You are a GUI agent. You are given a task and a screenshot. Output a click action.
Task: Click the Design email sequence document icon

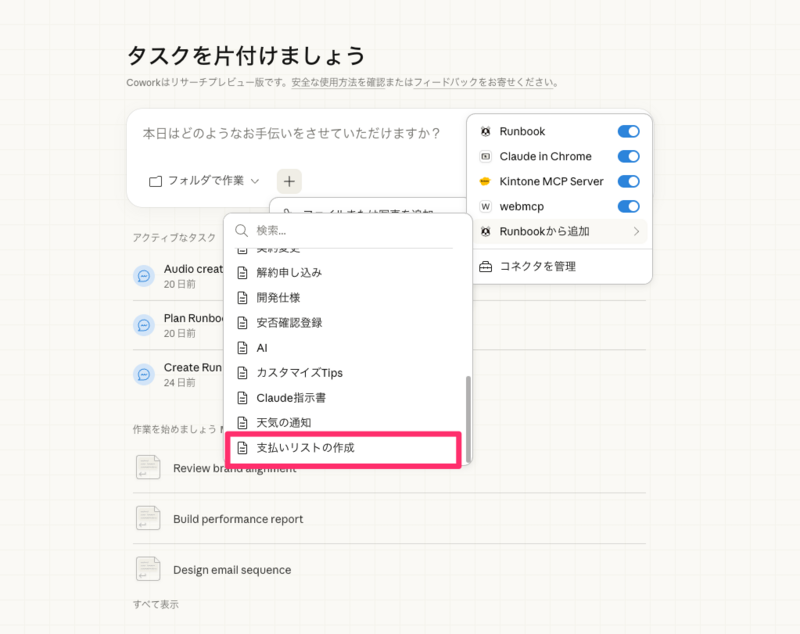(x=147, y=569)
